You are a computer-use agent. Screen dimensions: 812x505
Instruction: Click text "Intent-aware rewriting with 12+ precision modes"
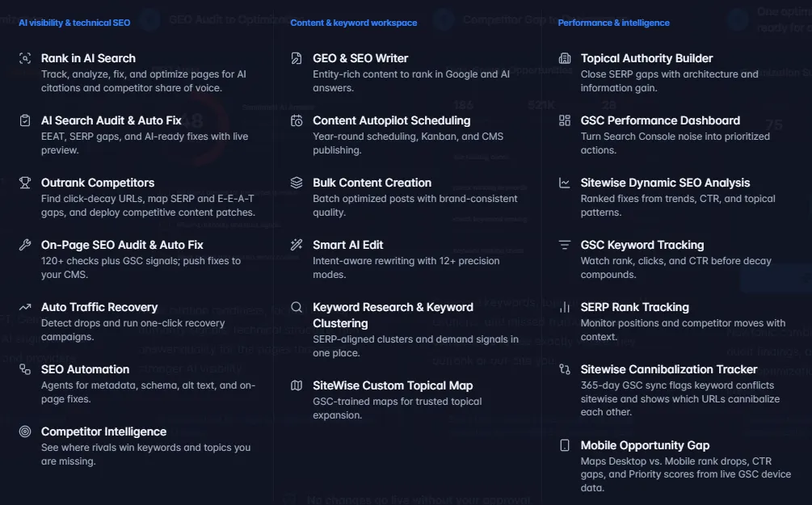(406, 267)
